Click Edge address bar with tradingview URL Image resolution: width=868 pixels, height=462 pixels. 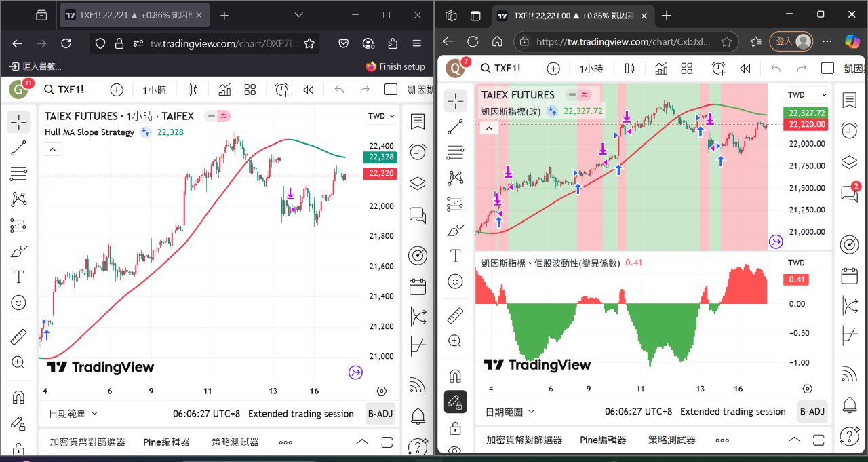point(623,41)
